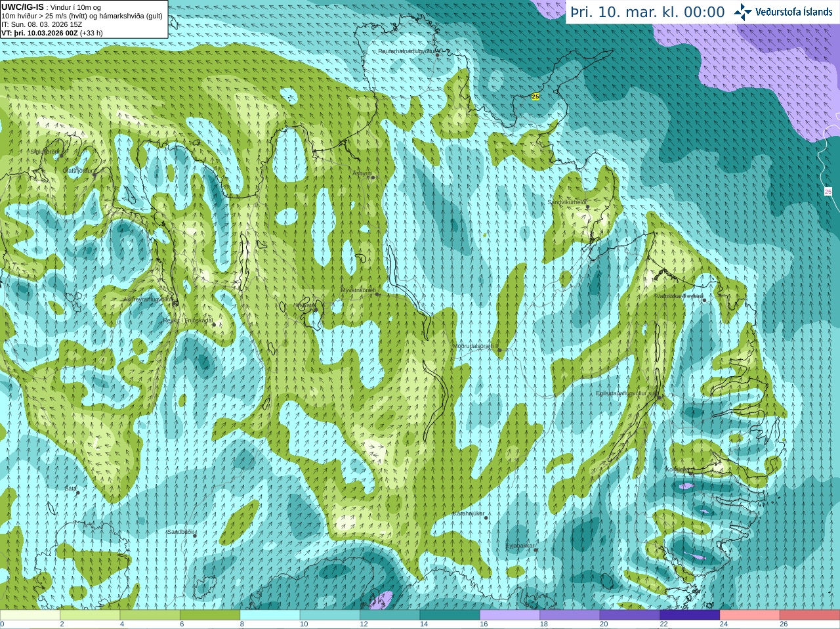
Task: Click the 14–16 m/s dark teal legend swatch
Action: click(x=450, y=615)
